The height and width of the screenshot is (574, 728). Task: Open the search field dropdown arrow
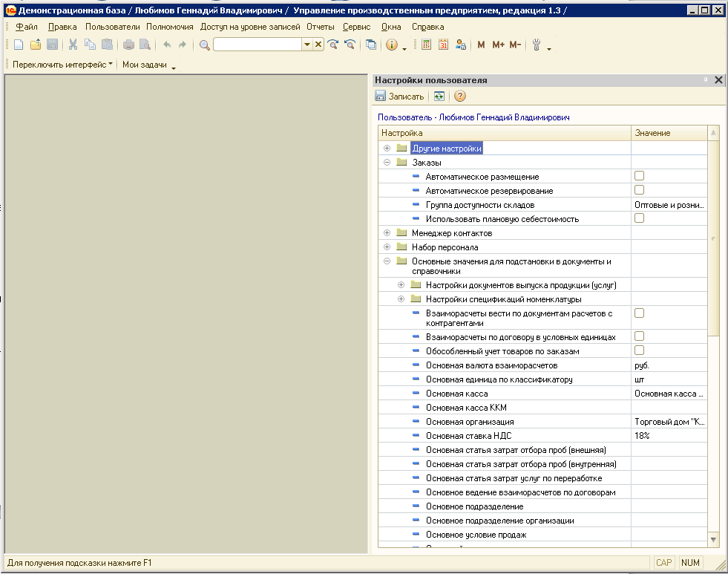pyautogui.click(x=307, y=45)
